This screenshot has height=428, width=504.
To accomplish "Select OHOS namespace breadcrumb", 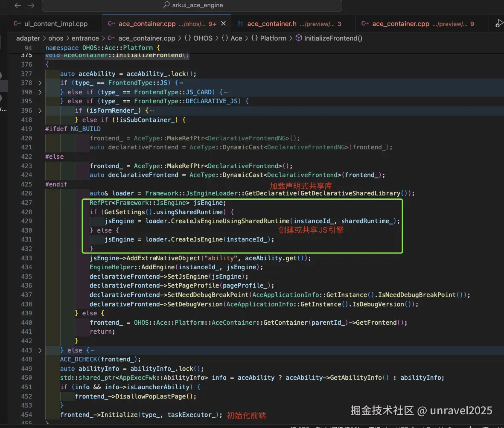I will 203,38.
